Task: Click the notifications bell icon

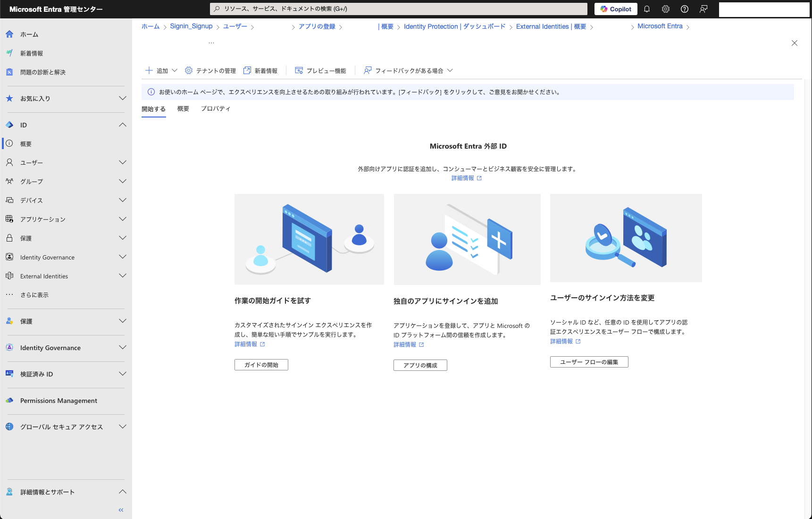Action: 647,9
